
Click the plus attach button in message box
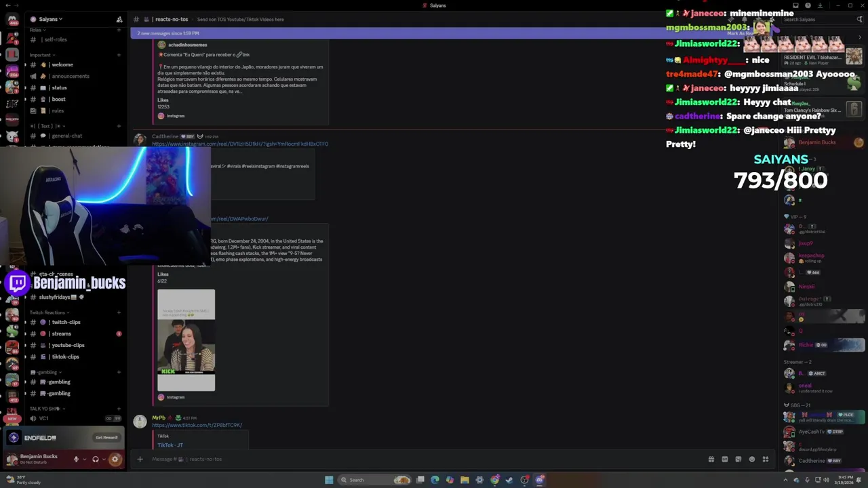140,459
